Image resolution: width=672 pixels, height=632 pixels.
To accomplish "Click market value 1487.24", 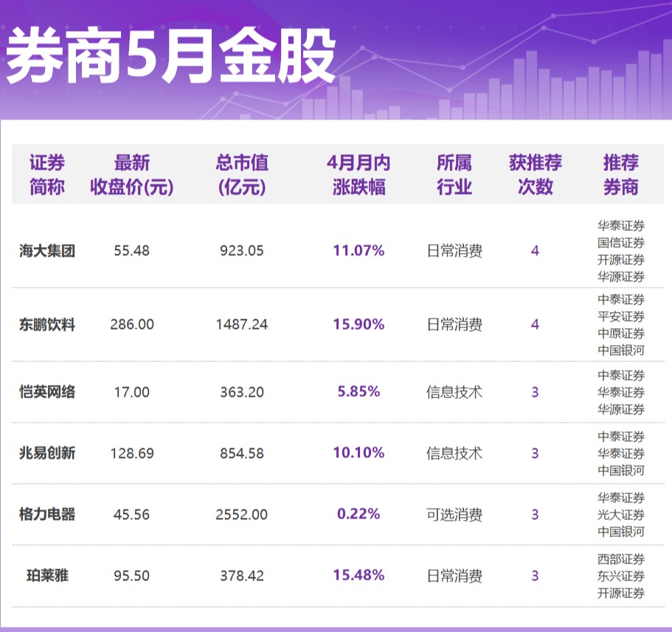I will pos(242,324).
